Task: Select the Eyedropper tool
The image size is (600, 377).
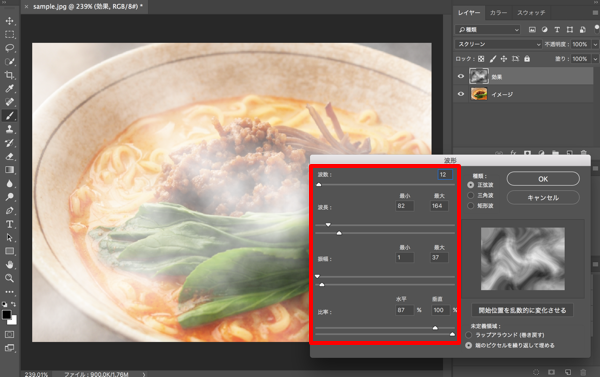Action: coord(10,88)
